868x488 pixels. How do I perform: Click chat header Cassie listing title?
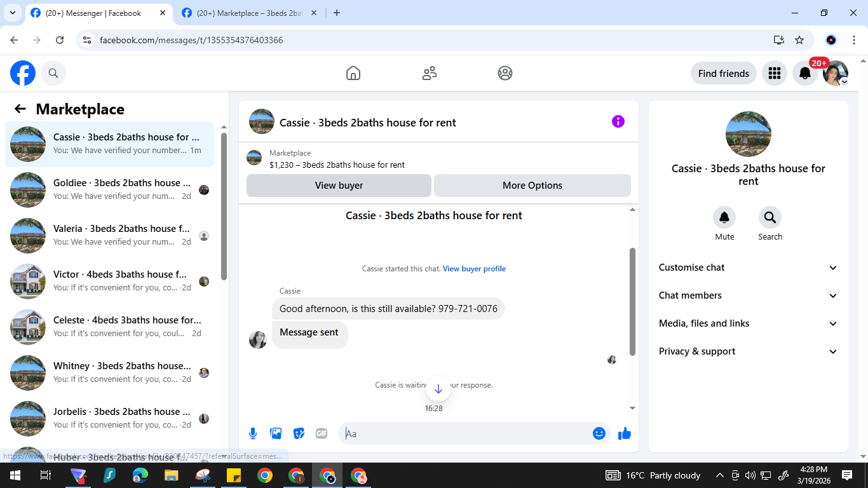368,123
